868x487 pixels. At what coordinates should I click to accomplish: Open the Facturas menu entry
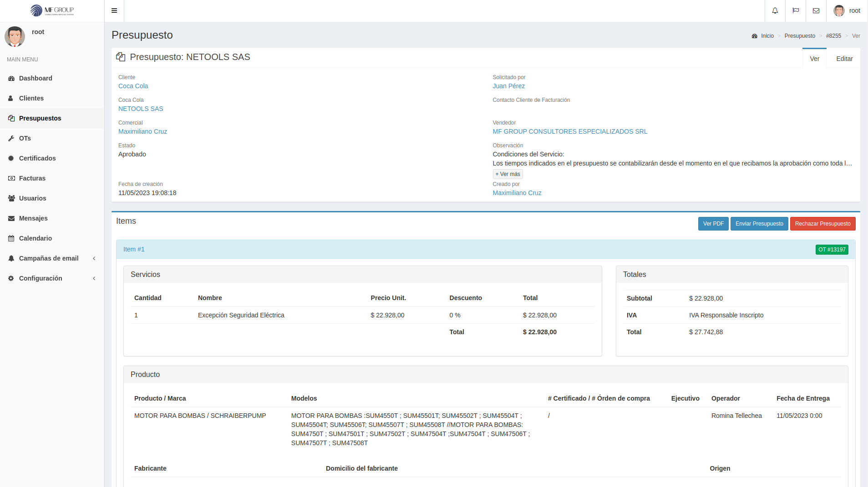pos(32,178)
